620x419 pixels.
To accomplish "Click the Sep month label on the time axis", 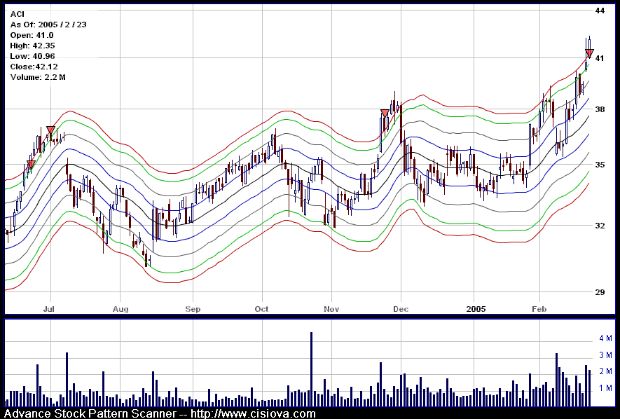I will click(193, 309).
